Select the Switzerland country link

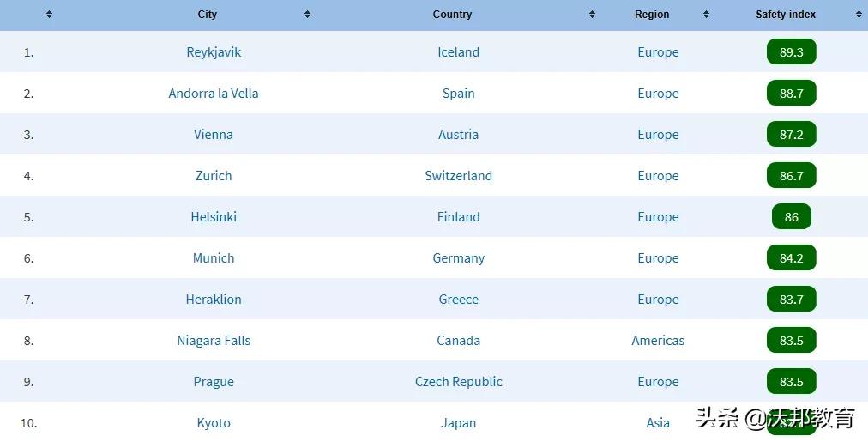(458, 176)
